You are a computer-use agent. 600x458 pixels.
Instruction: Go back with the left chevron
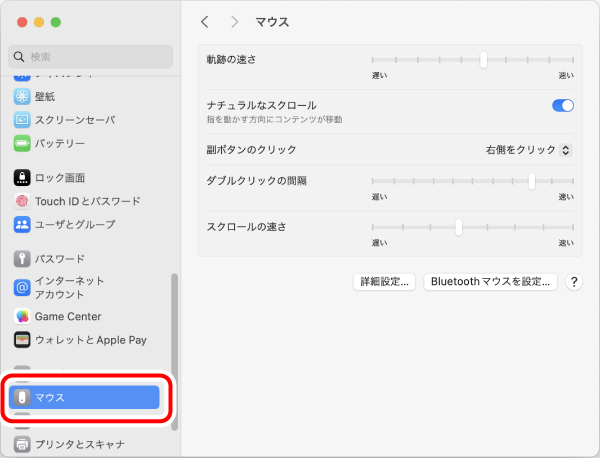pos(205,21)
